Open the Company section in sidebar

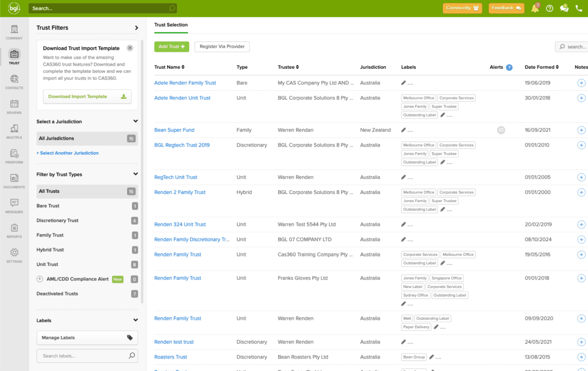(x=14, y=32)
